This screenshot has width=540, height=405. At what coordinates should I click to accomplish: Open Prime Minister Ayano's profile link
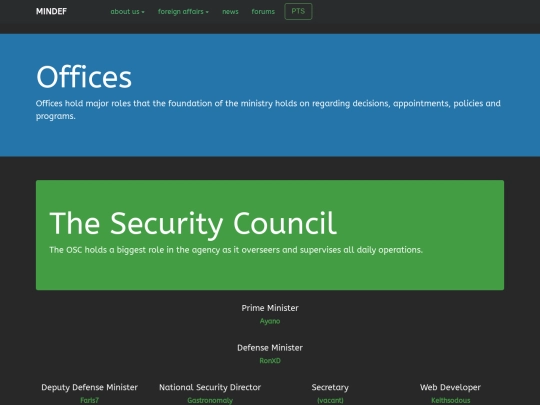tap(270, 321)
